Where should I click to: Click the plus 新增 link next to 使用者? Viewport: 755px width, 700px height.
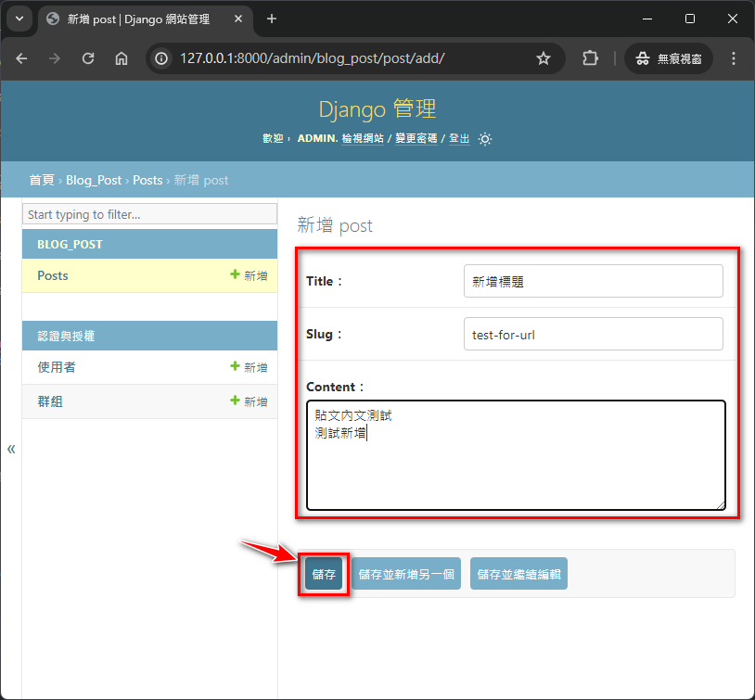[x=249, y=367]
